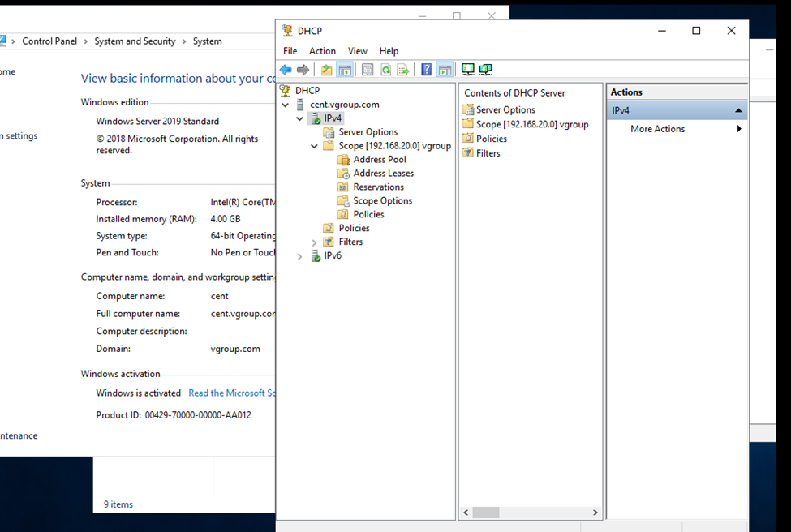Image resolution: width=791 pixels, height=532 pixels.
Task: Click More Actions in Actions pane
Action: click(657, 129)
